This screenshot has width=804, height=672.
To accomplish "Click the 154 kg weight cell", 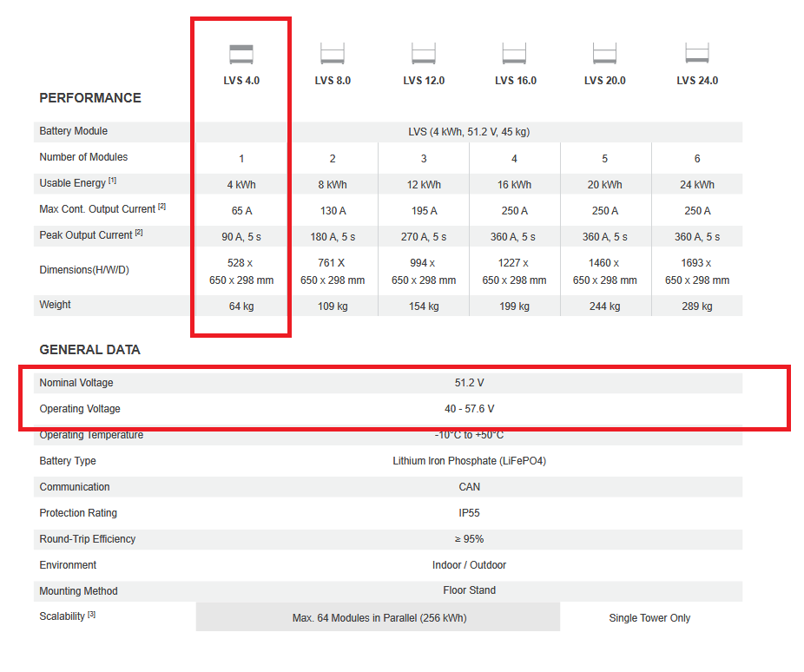I will (x=424, y=306).
